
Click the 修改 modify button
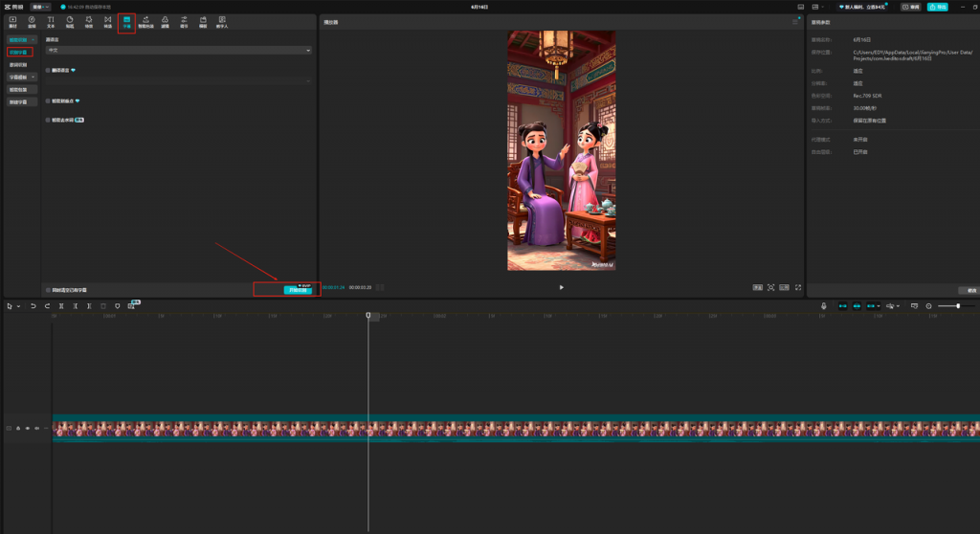pyautogui.click(x=970, y=290)
